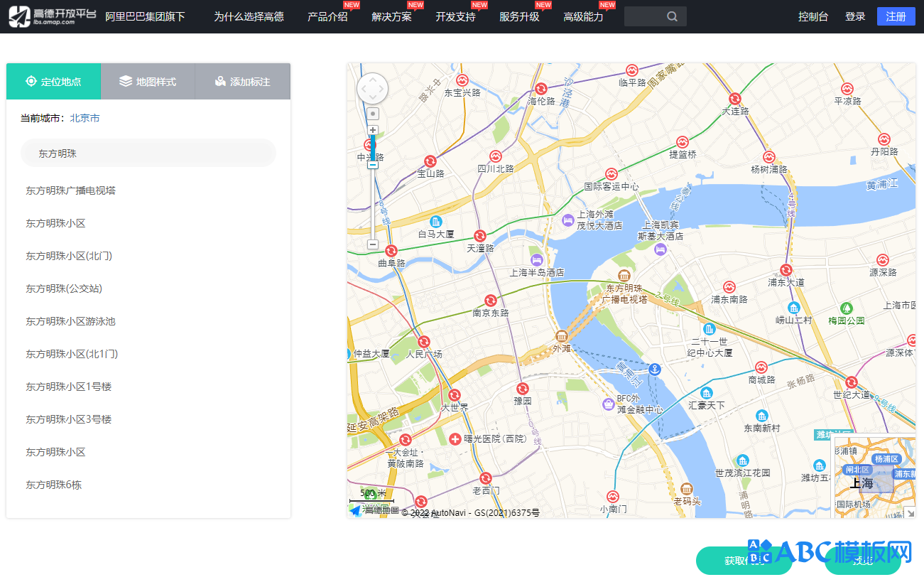Viewport: 924px width, 582px height.
Task: Click the 大连路 metro station icon
Action: [x=735, y=99]
